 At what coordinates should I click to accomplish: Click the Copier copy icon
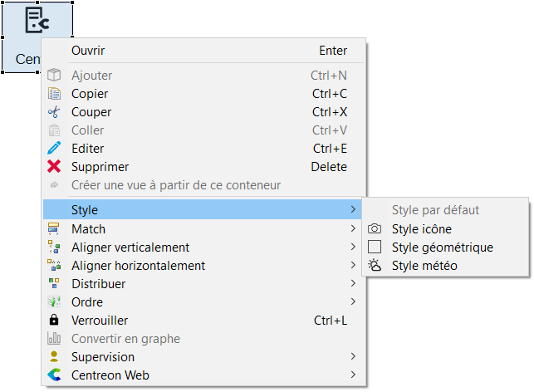pyautogui.click(x=55, y=94)
